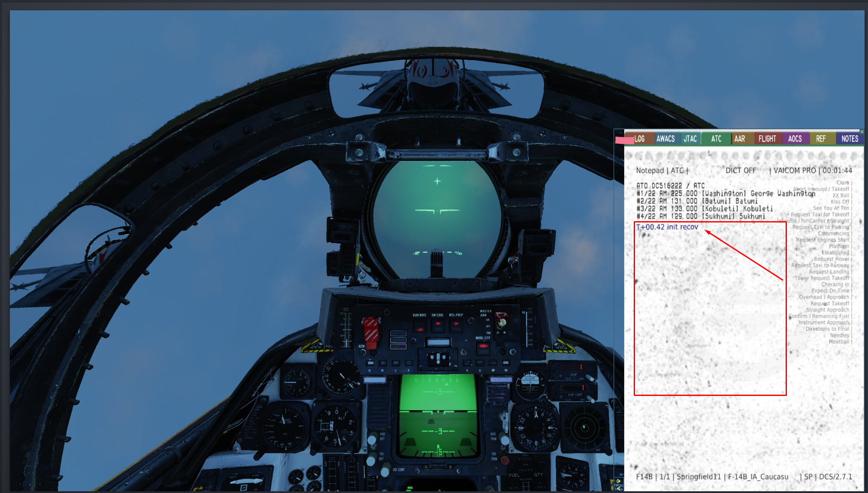Open the LOG tab on kneeboard
This screenshot has height=493, width=868.
click(639, 139)
